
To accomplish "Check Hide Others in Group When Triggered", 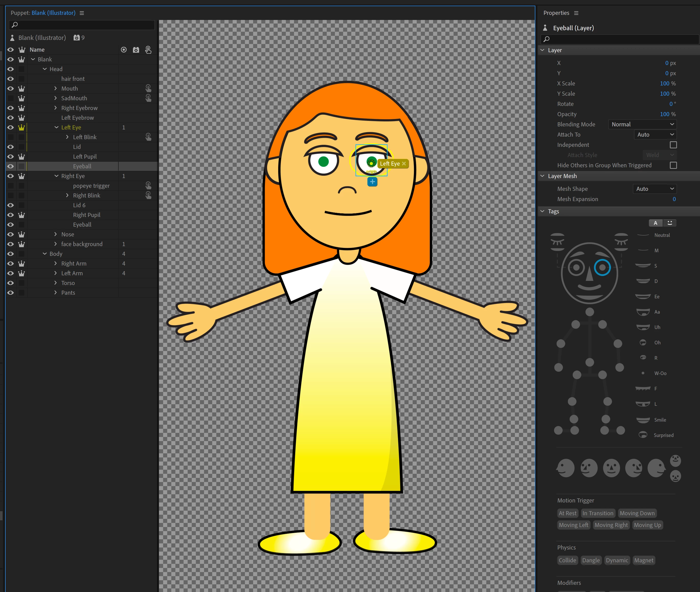I will click(x=673, y=166).
